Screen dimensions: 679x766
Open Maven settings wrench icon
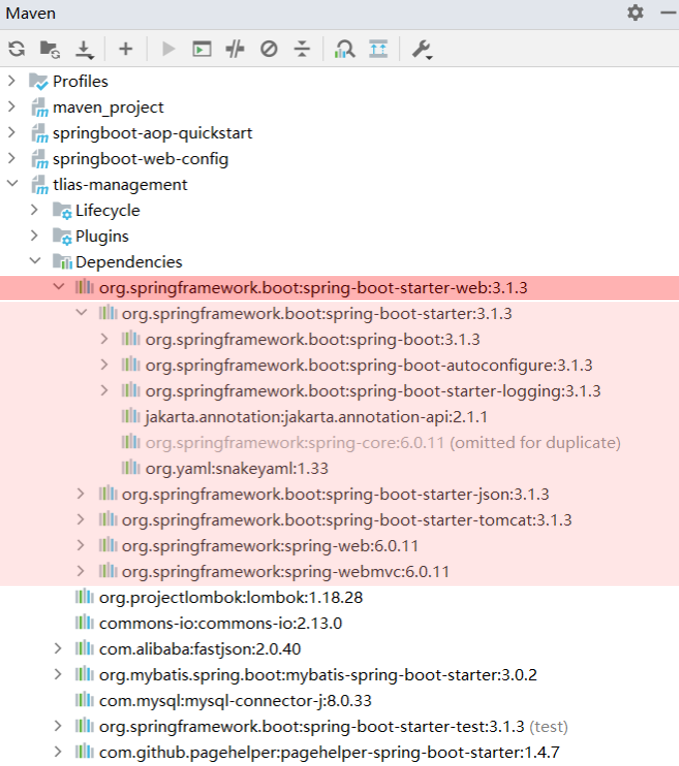[422, 49]
